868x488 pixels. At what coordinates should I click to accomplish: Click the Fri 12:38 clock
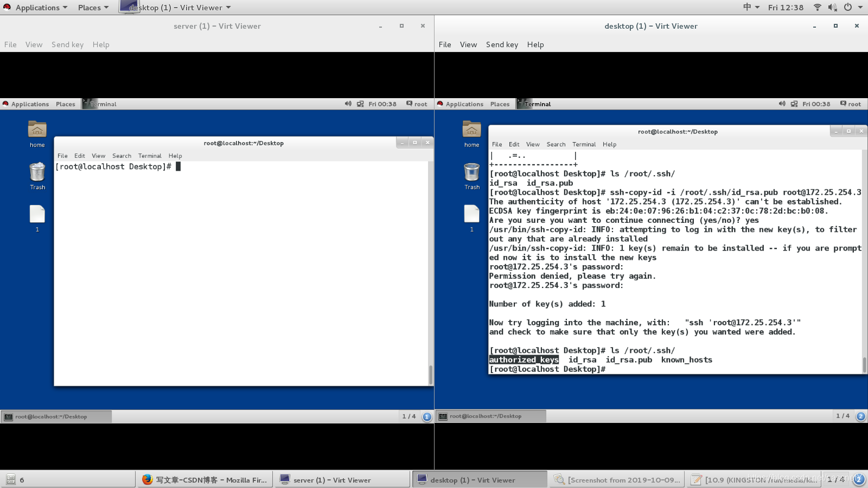(786, 8)
